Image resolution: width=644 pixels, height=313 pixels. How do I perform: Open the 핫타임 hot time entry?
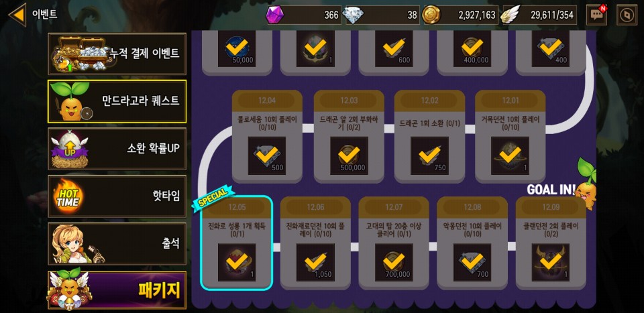pos(117,196)
